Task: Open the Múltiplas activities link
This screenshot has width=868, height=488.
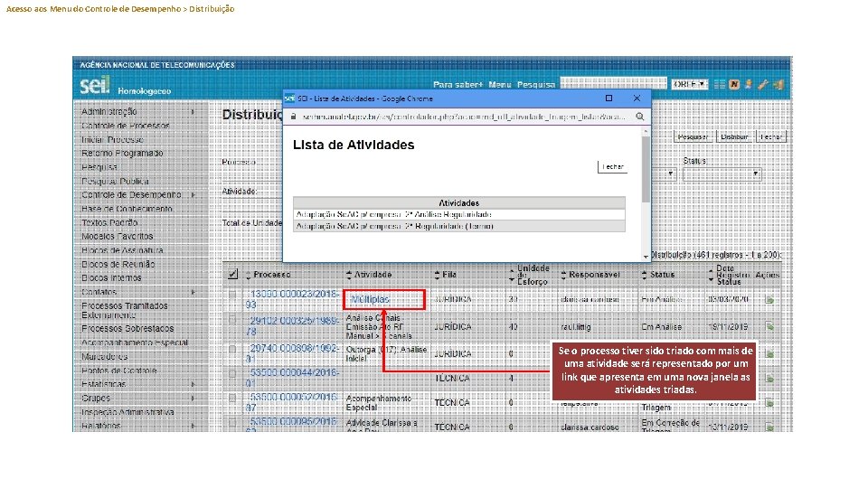Action: click(x=371, y=299)
